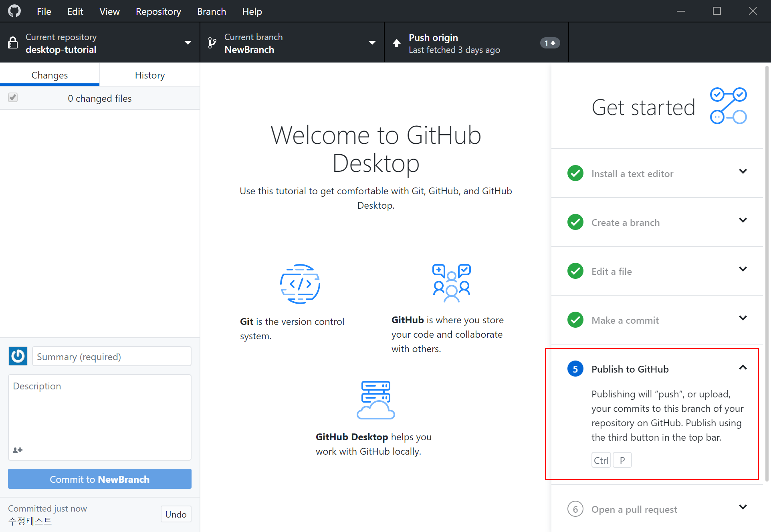Screen dimensions: 771x532
Task: Switch to the History tab
Action: (x=150, y=75)
